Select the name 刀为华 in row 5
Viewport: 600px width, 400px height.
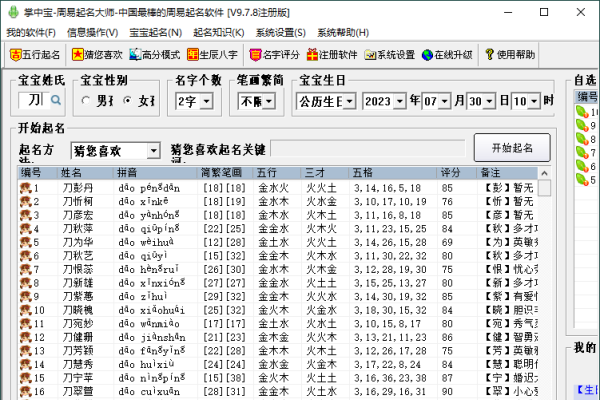coord(78,242)
